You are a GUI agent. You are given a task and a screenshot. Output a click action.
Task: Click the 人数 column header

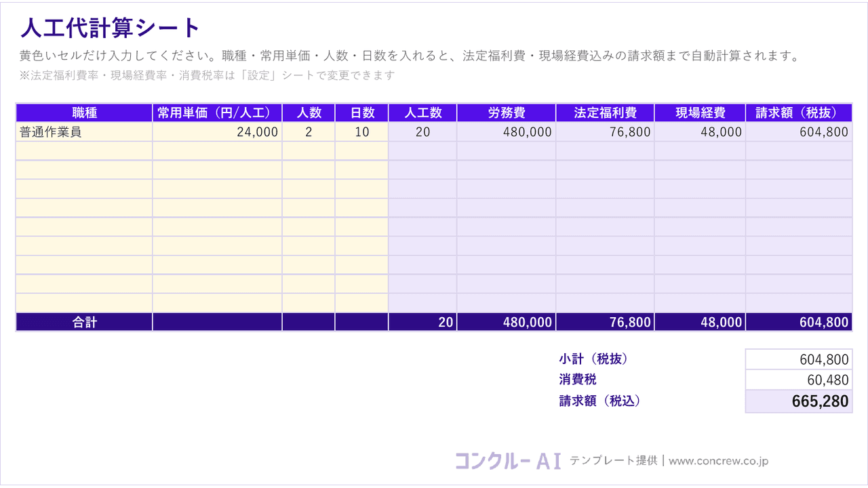309,113
